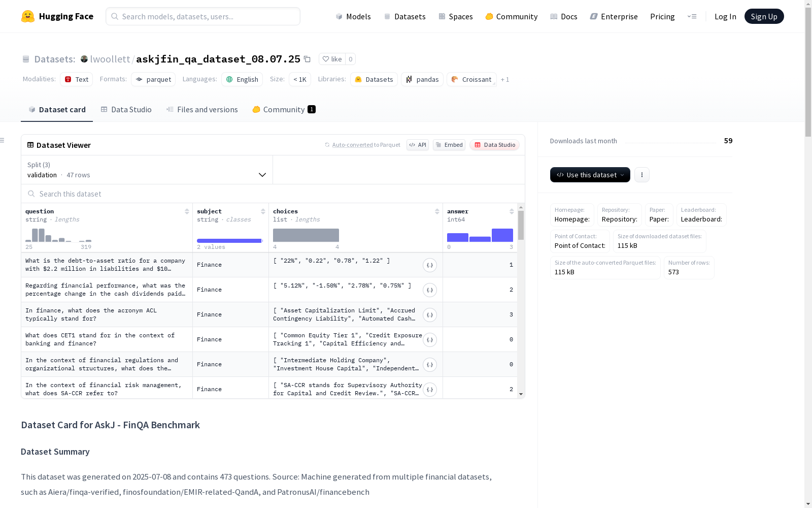Click the pandas library tag

coord(422,79)
